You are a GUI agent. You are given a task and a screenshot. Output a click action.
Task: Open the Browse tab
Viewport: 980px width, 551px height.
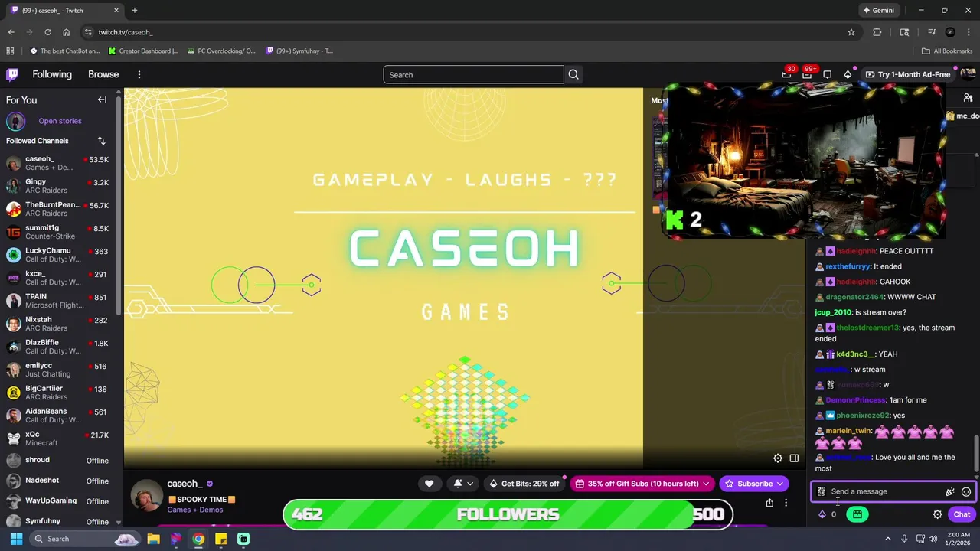[x=103, y=74]
